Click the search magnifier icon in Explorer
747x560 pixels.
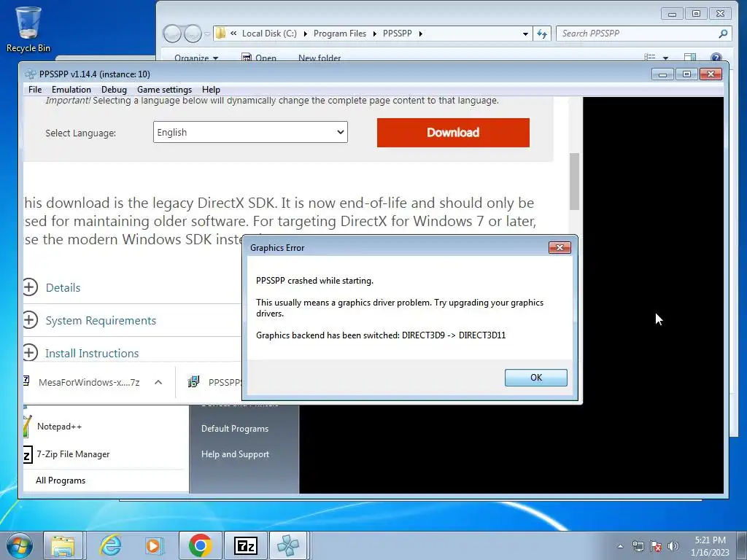[x=723, y=34]
